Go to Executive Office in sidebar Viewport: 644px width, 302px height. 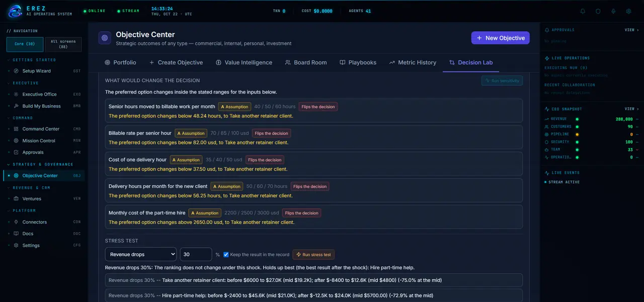[x=44, y=94]
